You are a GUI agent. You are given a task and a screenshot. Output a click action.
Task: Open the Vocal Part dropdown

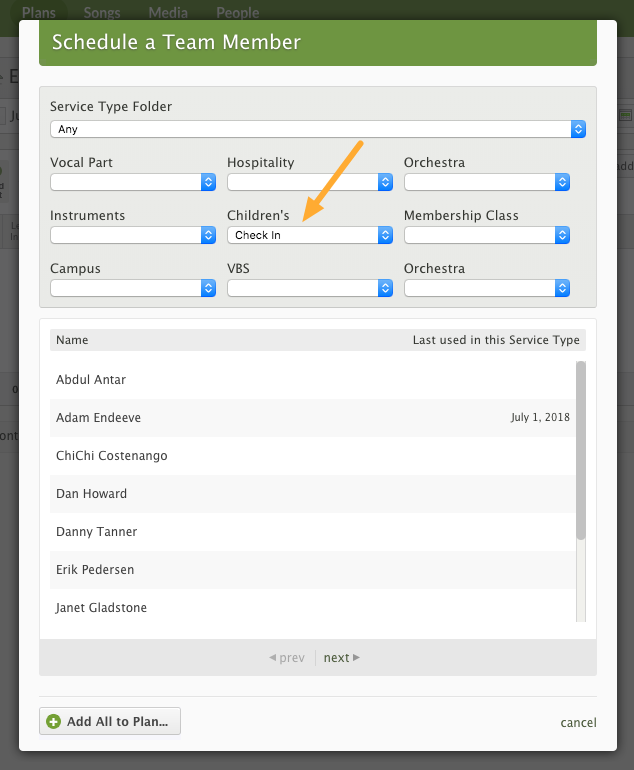pos(133,182)
